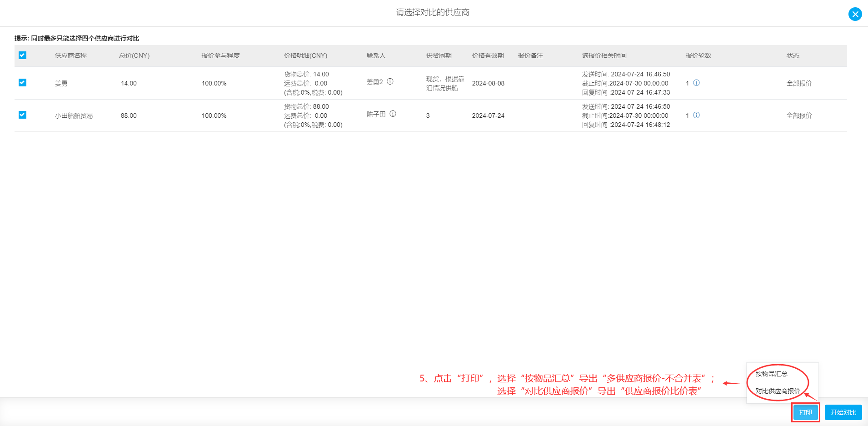This screenshot has width=868, height=426.
Task: Click the 打印 button
Action: tap(805, 412)
